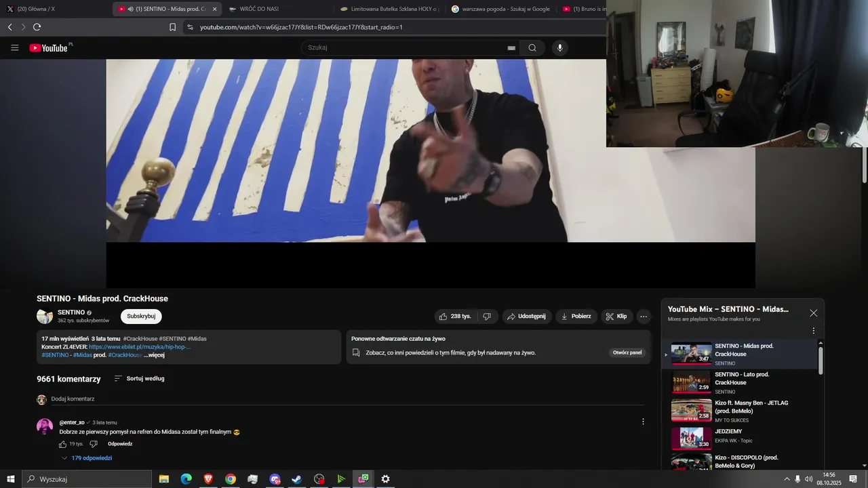Show hidden system tray icons
This screenshot has height=488, width=868.
click(x=787, y=479)
